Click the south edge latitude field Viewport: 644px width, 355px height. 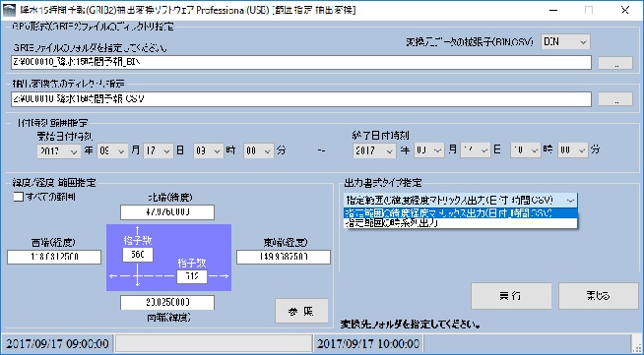point(167,303)
